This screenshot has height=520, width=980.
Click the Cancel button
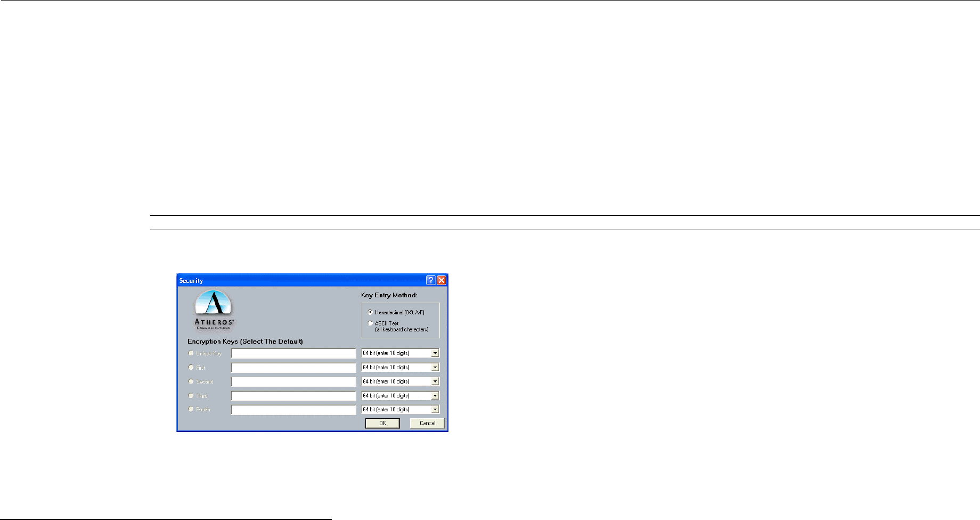click(x=427, y=423)
